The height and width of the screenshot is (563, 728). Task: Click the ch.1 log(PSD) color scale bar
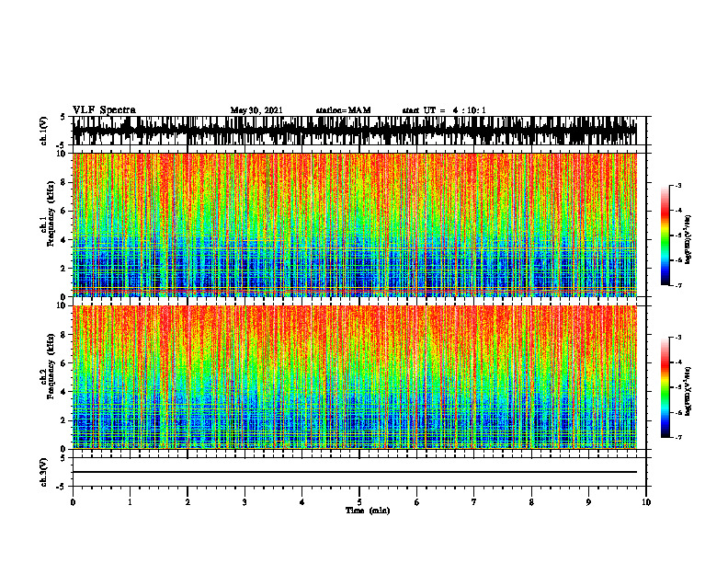[665, 236]
